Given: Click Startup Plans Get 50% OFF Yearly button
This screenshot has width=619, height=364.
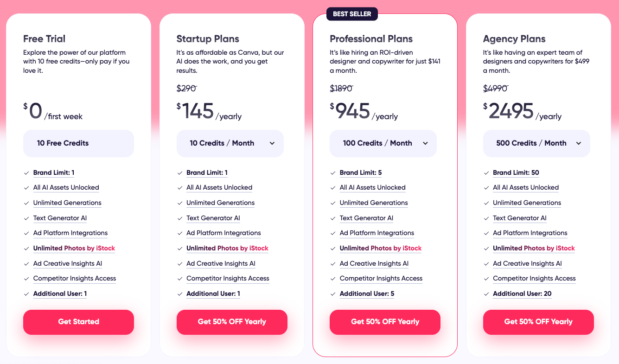Looking at the screenshot, I should pyautogui.click(x=232, y=322).
